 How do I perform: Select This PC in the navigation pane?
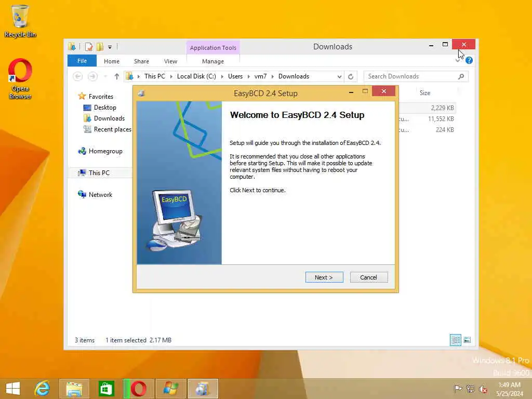(x=99, y=172)
